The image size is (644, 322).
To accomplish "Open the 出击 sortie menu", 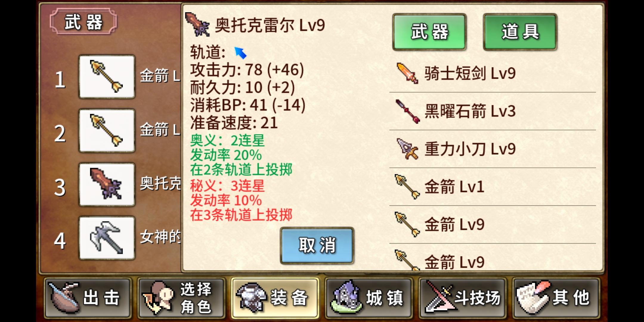I will tap(88, 298).
